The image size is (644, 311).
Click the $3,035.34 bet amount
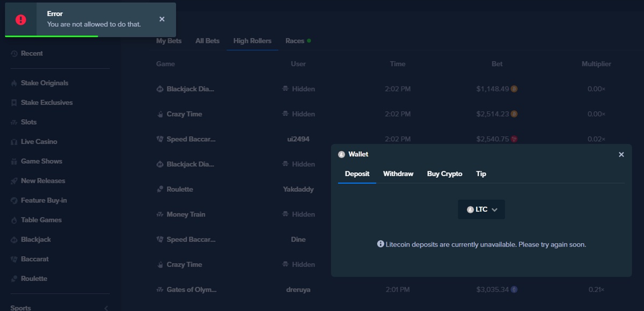(492, 290)
